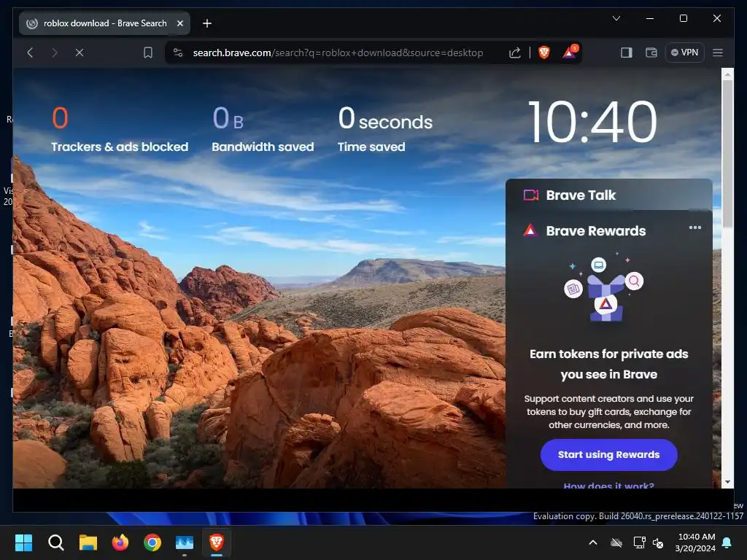Click the Time saved stat
The width and height of the screenshot is (747, 560).
click(385, 130)
